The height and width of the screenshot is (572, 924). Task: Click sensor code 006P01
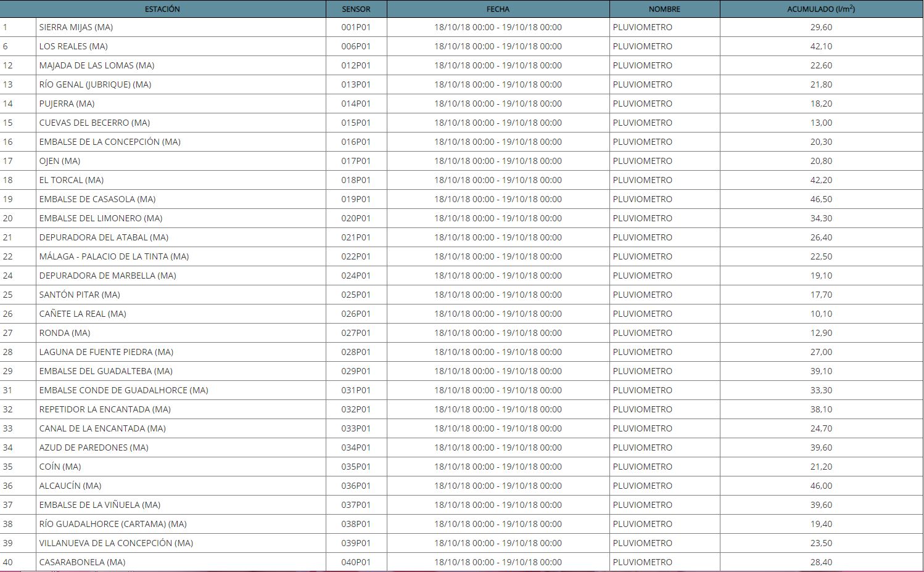coord(356,46)
